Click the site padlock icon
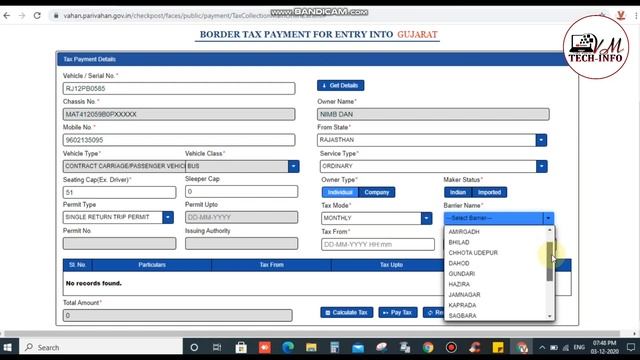This screenshot has width=640, height=360. click(56, 16)
